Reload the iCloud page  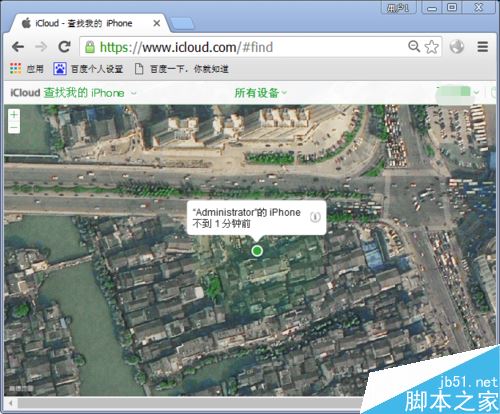64,47
